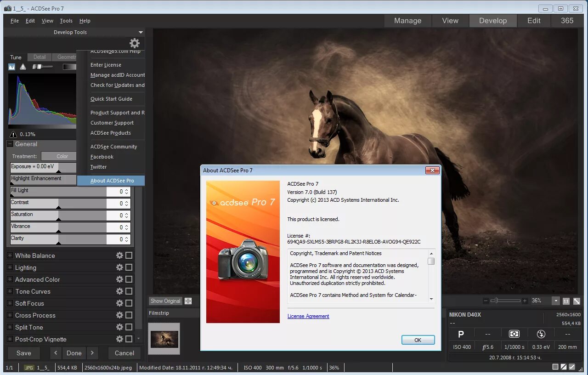The height and width of the screenshot is (375, 588).
Task: Click the Tone Curves settings gear icon
Action: [119, 291]
